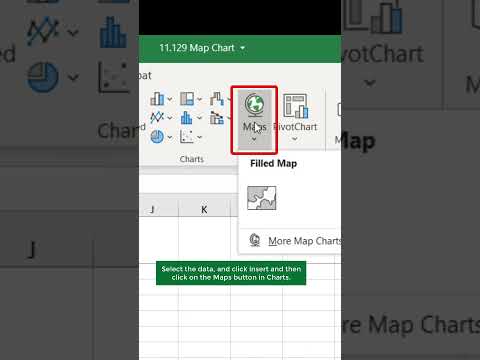Click the Filled Map heading text
The width and height of the screenshot is (480, 360).
point(274,164)
